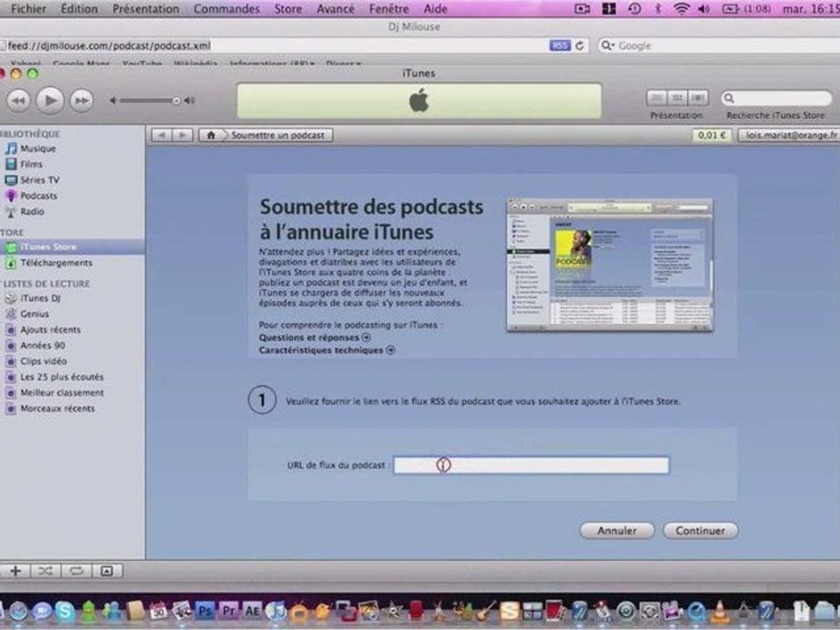Click Safari's feed URL address field
The image size is (840, 630).
pyautogui.click(x=274, y=45)
